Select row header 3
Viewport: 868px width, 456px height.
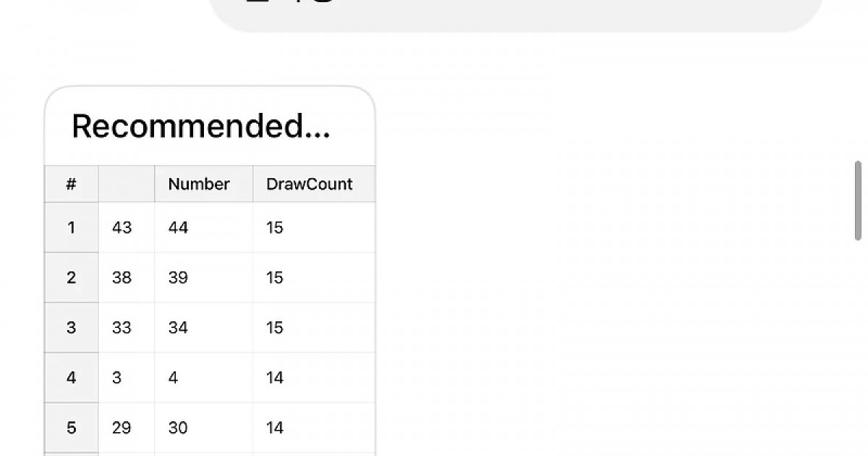click(71, 328)
